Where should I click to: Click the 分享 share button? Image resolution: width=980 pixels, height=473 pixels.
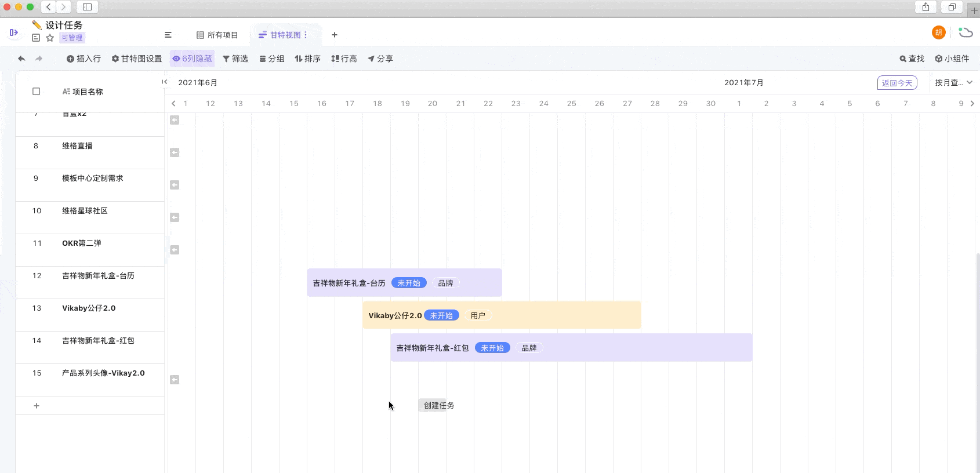click(380, 59)
